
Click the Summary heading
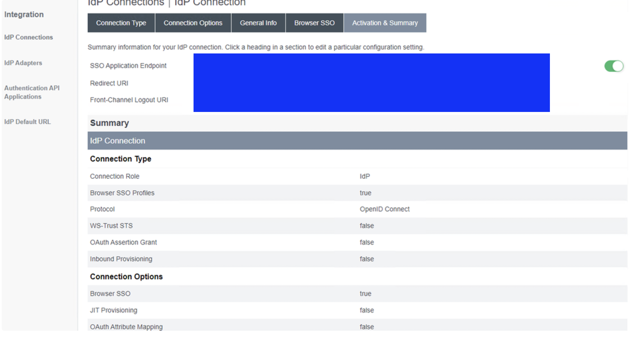coord(109,123)
